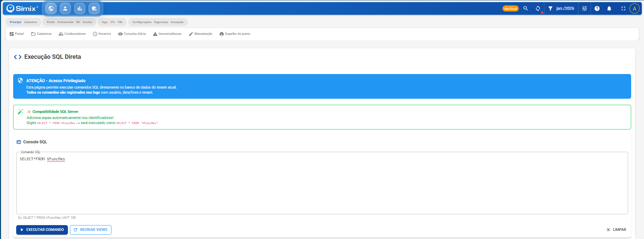
Task: Open the search magnifier icon
Action: pos(526,8)
